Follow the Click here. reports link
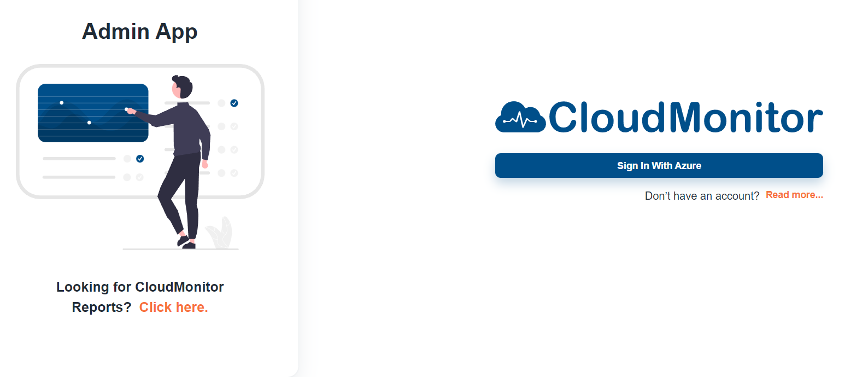 [x=173, y=307]
